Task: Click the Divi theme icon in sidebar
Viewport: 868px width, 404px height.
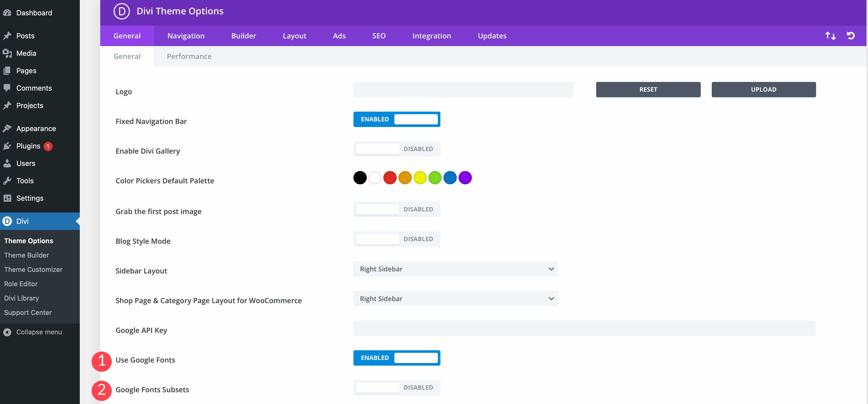Action: click(x=8, y=221)
